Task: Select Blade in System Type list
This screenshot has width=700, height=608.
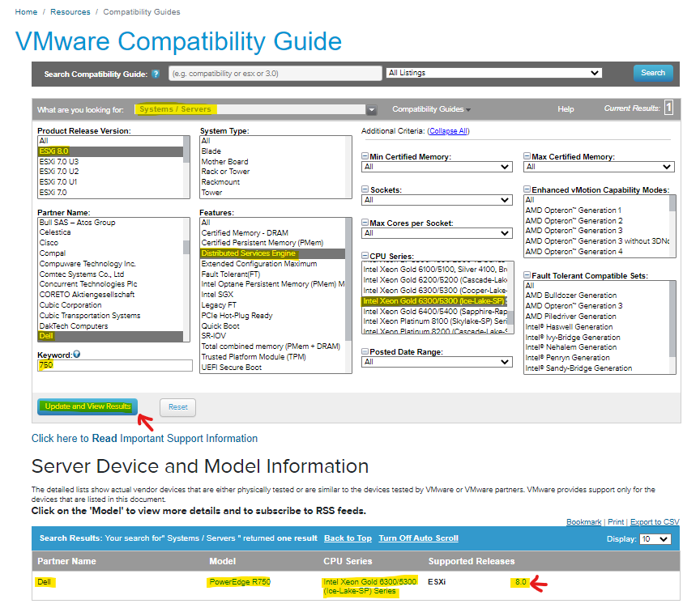Action: point(273,151)
